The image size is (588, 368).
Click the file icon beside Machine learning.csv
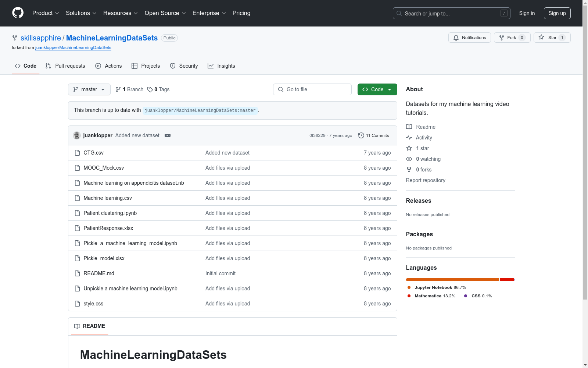pos(77,198)
